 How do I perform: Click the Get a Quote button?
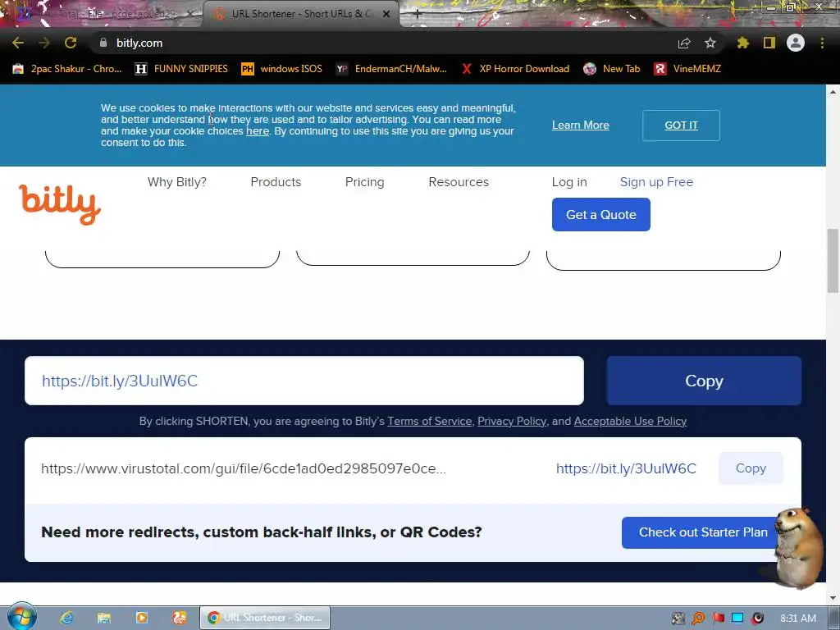click(601, 214)
